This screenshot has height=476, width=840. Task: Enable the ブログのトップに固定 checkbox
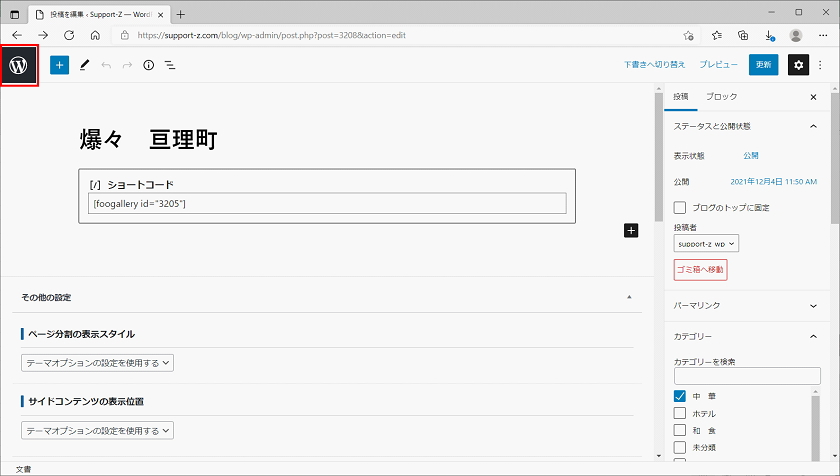pyautogui.click(x=680, y=208)
